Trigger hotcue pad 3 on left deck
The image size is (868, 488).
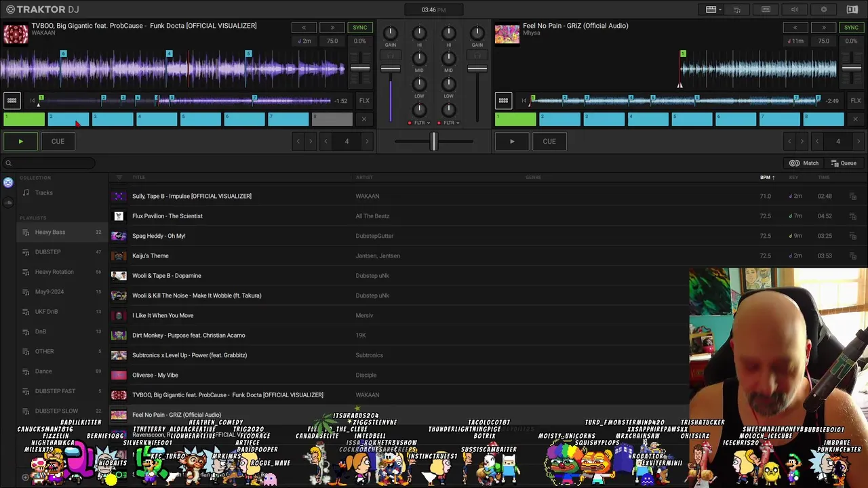point(113,120)
